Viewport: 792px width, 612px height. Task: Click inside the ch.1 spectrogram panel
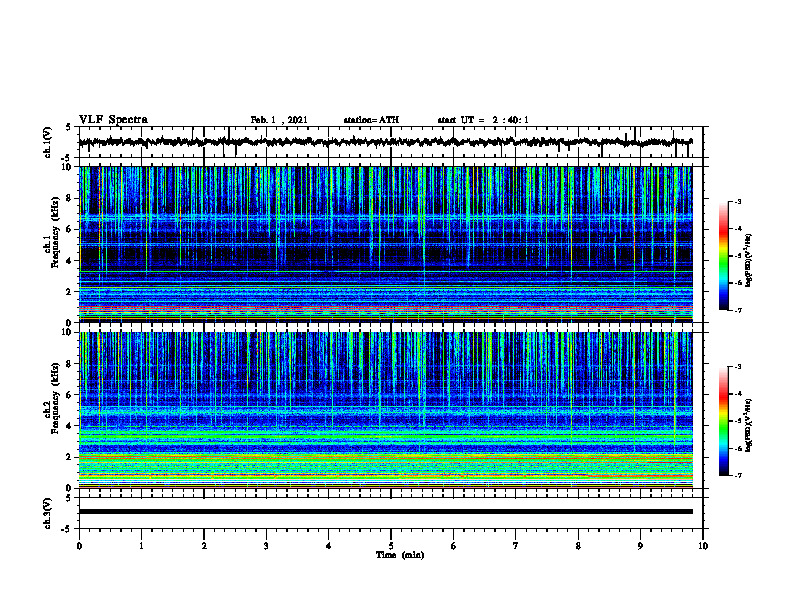pyautogui.click(x=385, y=244)
